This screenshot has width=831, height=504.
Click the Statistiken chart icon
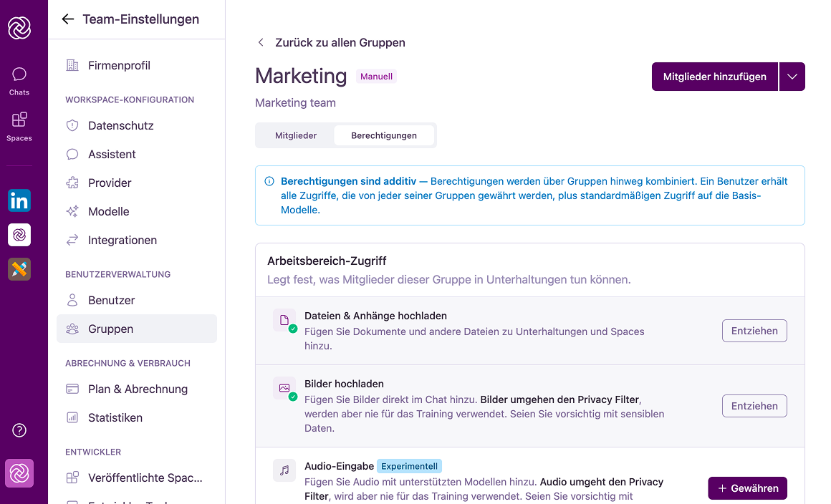coord(72,417)
